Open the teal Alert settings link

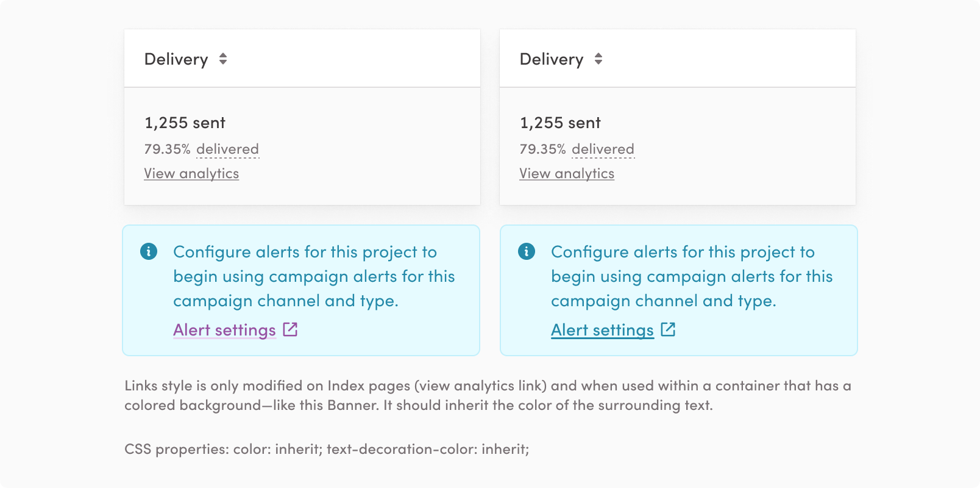pos(602,330)
